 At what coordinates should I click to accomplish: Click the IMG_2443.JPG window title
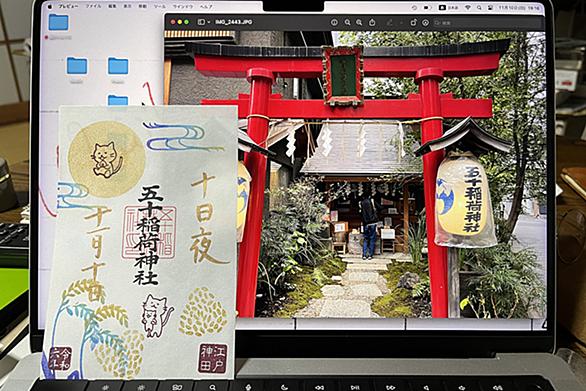234,22
